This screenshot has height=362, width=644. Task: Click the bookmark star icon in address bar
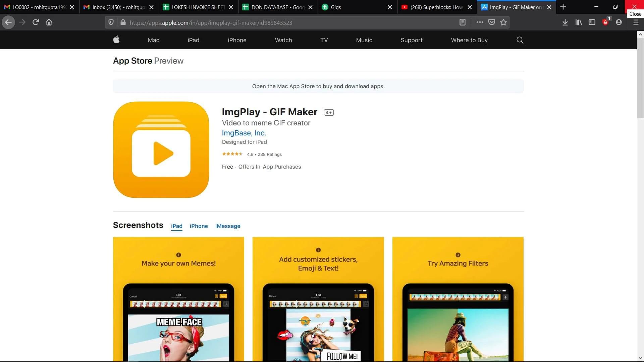[x=503, y=22]
